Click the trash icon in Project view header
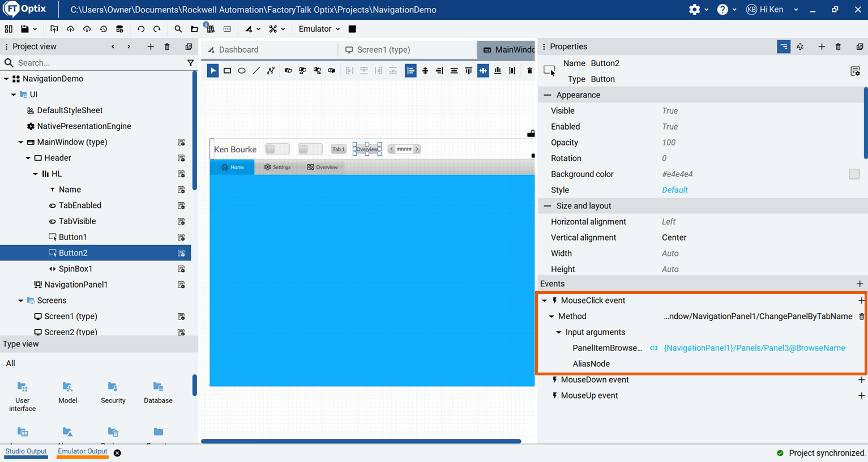The image size is (868, 462). click(x=167, y=46)
